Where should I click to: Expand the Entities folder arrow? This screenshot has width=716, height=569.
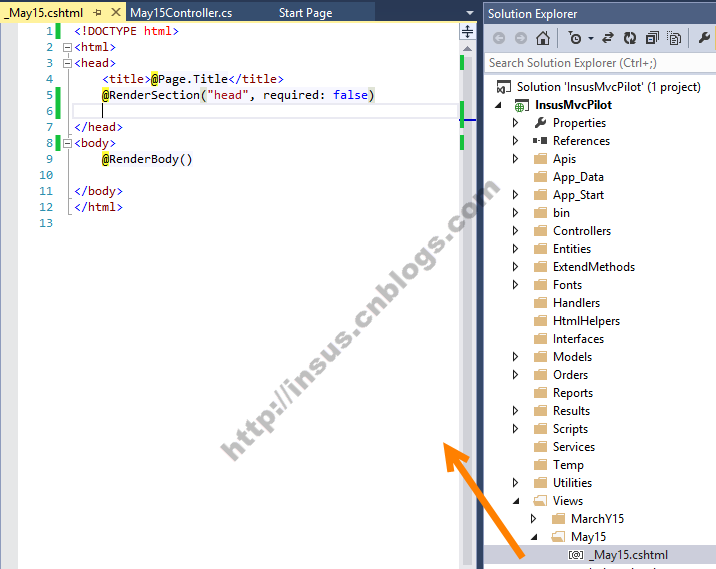(516, 249)
